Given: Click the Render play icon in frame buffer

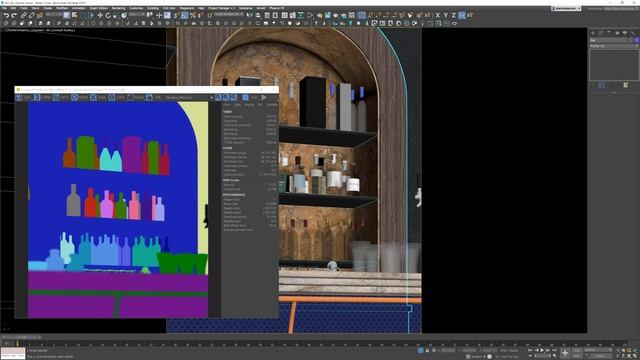Looking at the screenshot, I should 264,98.
